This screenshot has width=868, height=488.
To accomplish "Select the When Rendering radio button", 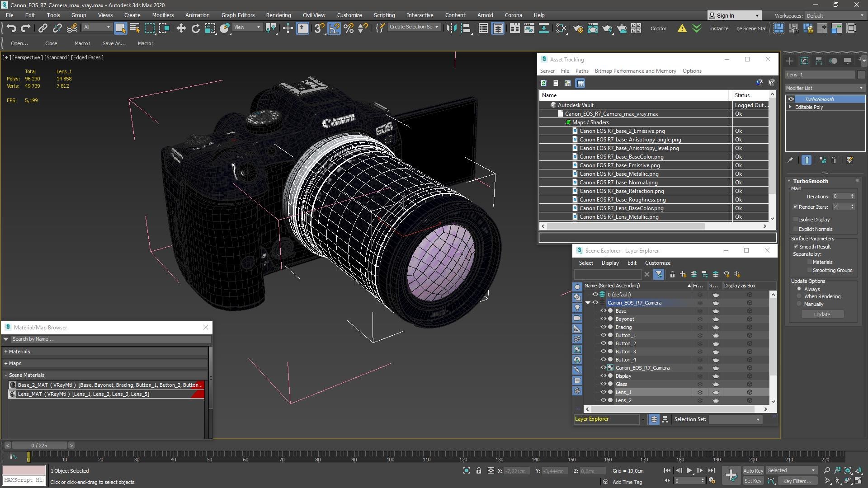I will tap(799, 296).
